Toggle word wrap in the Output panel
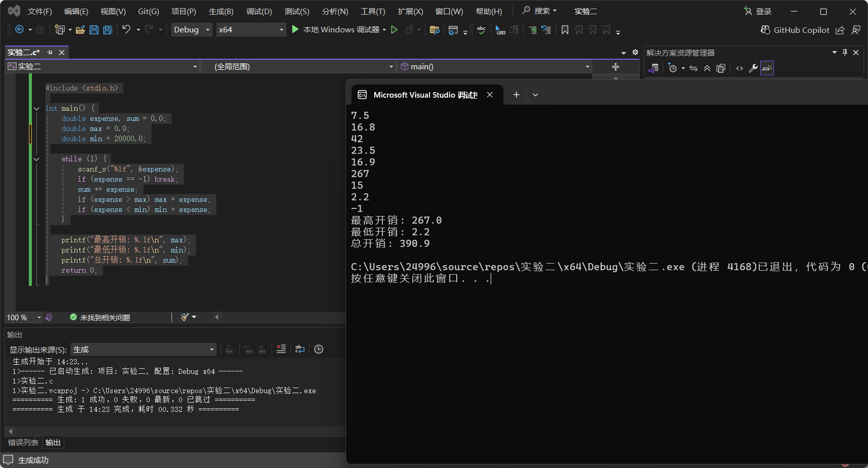 point(300,349)
